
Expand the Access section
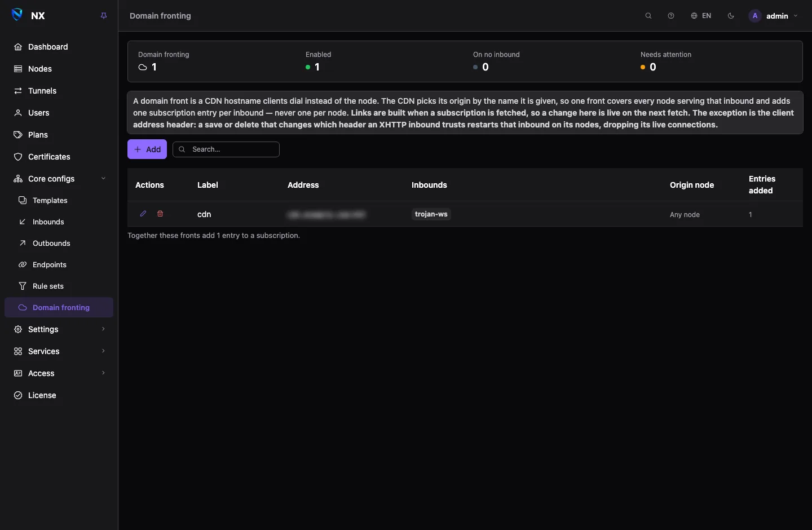[59, 373]
